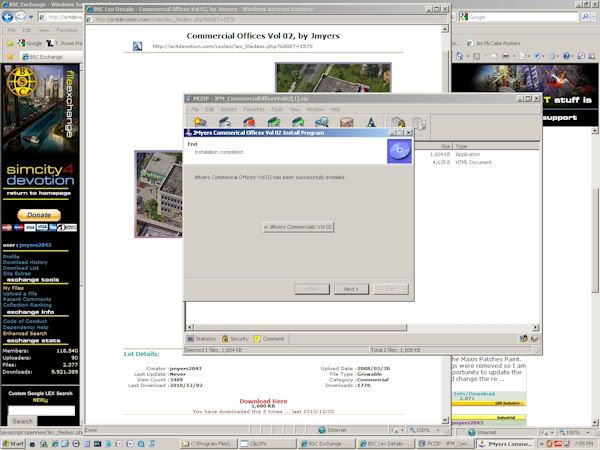Open File menu in PKZIP window

195,109
